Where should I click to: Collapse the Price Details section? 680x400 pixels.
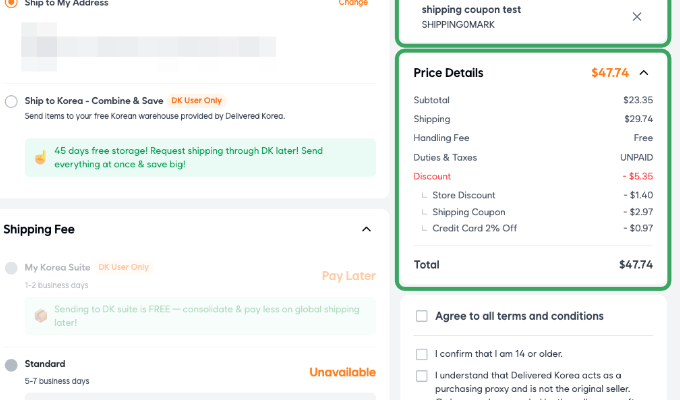(644, 73)
